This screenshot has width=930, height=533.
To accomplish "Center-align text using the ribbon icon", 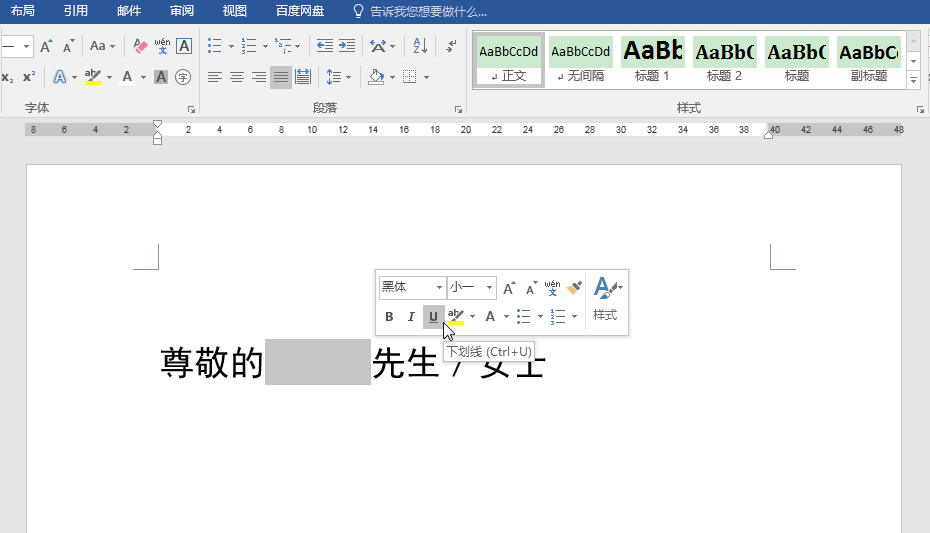I will pyautogui.click(x=237, y=77).
